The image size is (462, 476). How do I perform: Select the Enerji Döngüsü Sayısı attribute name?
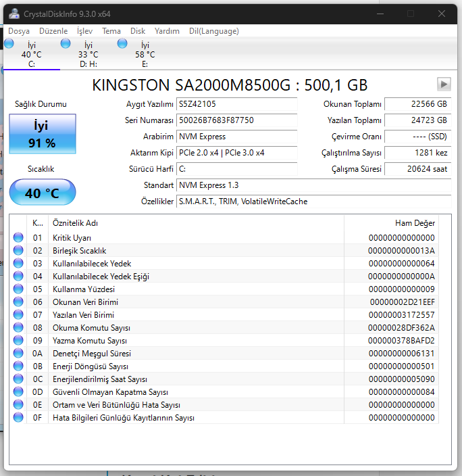click(91, 366)
